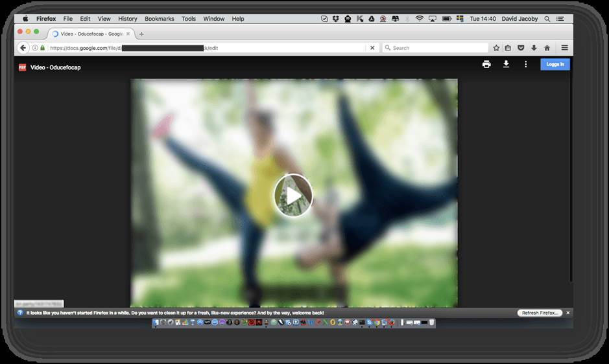Click the play button on the video
Image resolution: width=609 pixels, height=364 pixels.
[293, 195]
